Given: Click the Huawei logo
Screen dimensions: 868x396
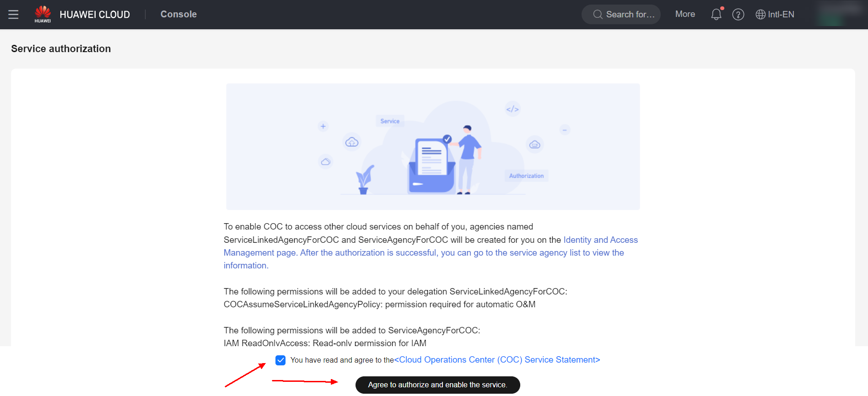Looking at the screenshot, I should tap(43, 14).
